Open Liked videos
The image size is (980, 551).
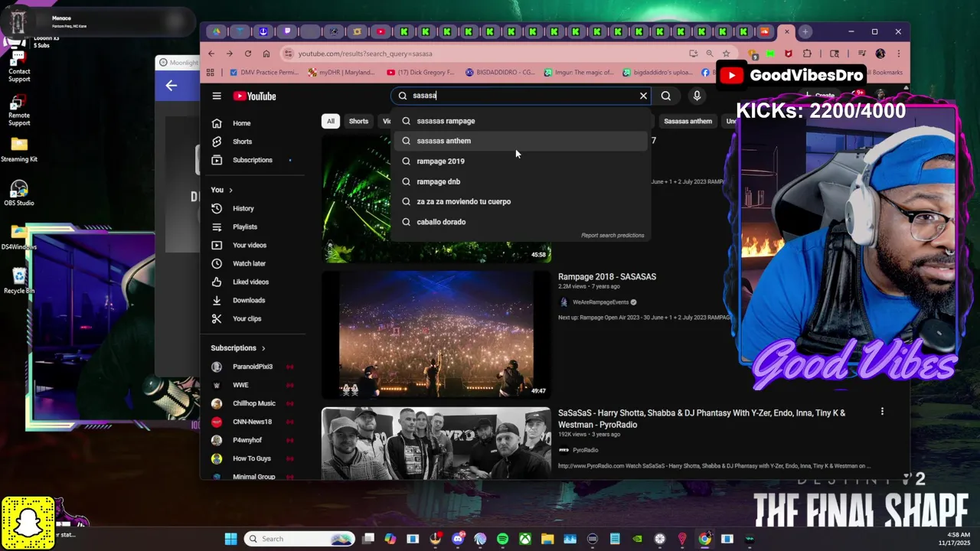[253, 282]
